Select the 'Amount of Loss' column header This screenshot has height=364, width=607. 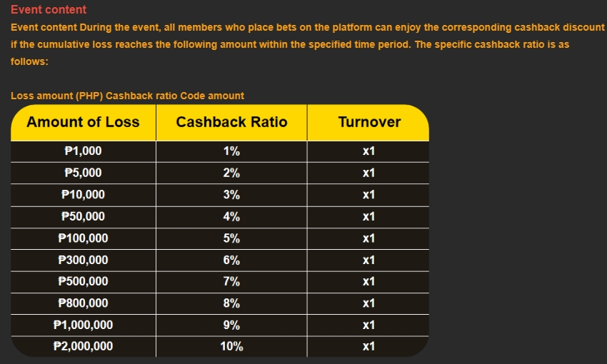83,122
